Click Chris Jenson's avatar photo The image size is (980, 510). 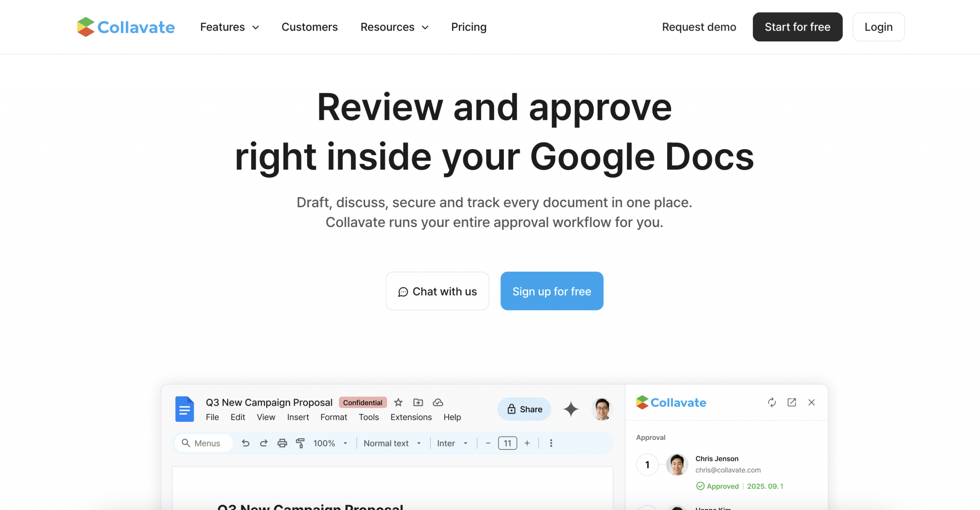[677, 465]
